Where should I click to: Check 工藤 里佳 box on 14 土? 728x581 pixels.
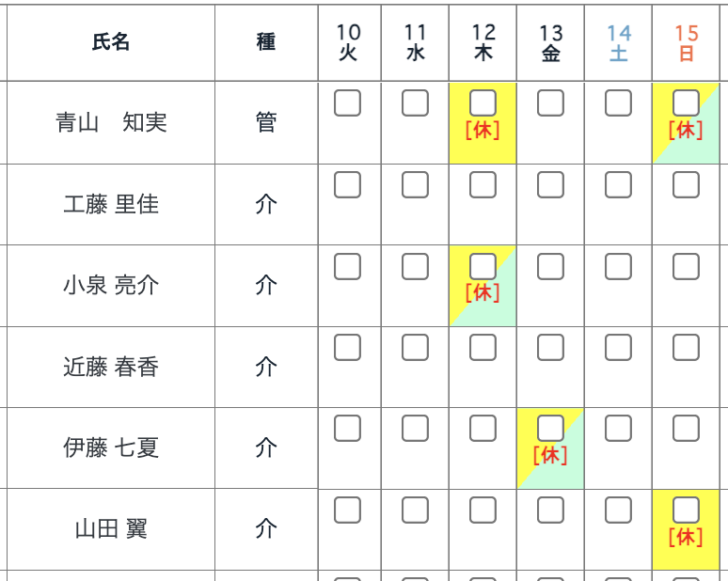[618, 185]
